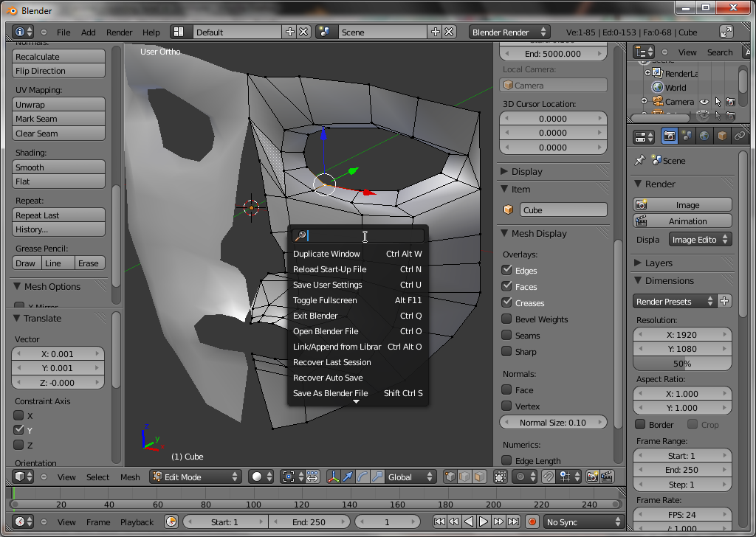Toggle snap magnet during transform

(549, 477)
